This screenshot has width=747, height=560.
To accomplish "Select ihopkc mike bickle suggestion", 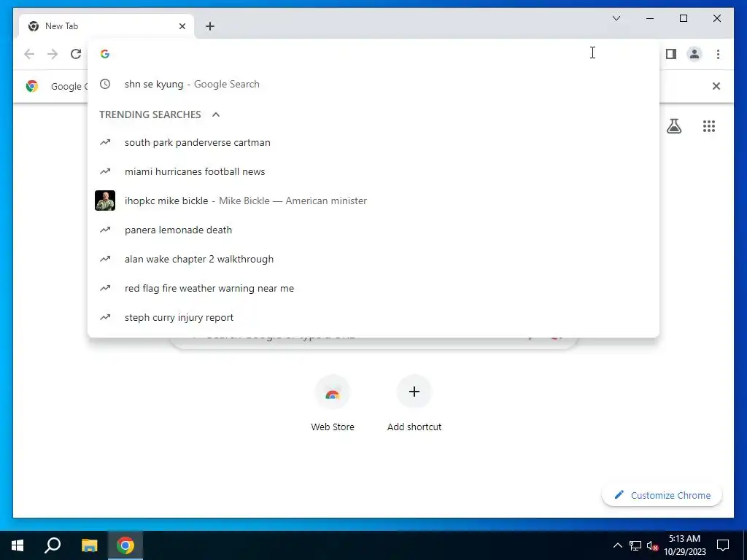I will click(x=373, y=201).
